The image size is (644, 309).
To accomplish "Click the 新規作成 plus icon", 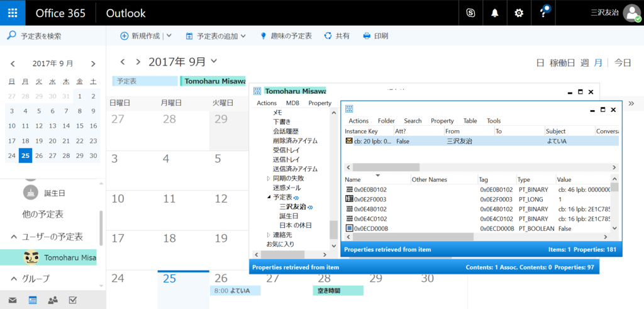I will click(124, 36).
